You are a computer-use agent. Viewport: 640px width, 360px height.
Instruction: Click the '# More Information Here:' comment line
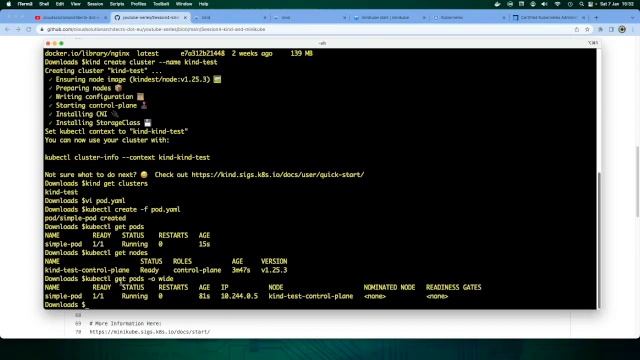pyautogui.click(x=125, y=324)
